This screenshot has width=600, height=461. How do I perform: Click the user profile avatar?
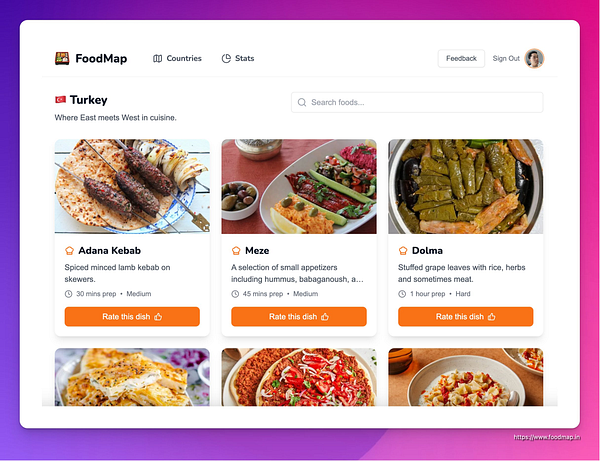[x=534, y=59]
